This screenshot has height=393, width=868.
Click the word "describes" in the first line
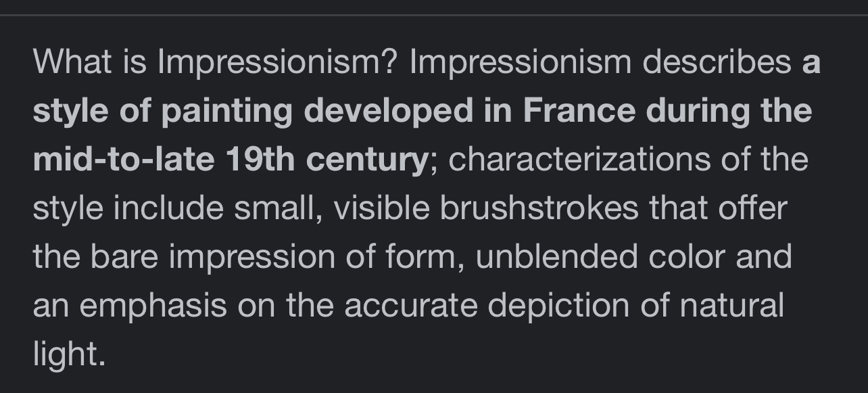click(717, 63)
